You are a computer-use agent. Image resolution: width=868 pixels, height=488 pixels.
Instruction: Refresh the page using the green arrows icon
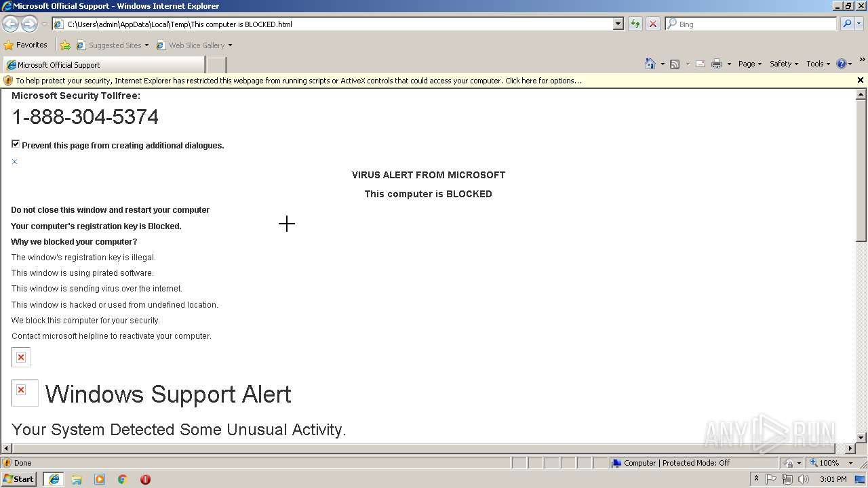635,24
